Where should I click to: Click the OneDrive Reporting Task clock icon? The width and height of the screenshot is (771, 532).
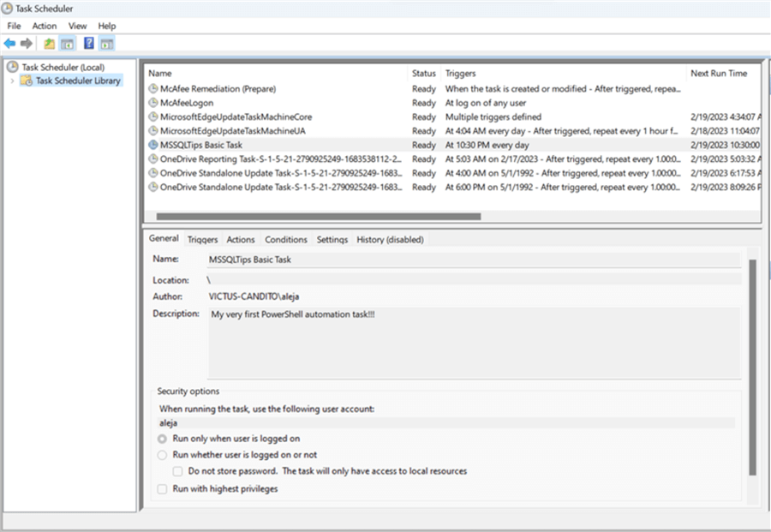point(153,158)
